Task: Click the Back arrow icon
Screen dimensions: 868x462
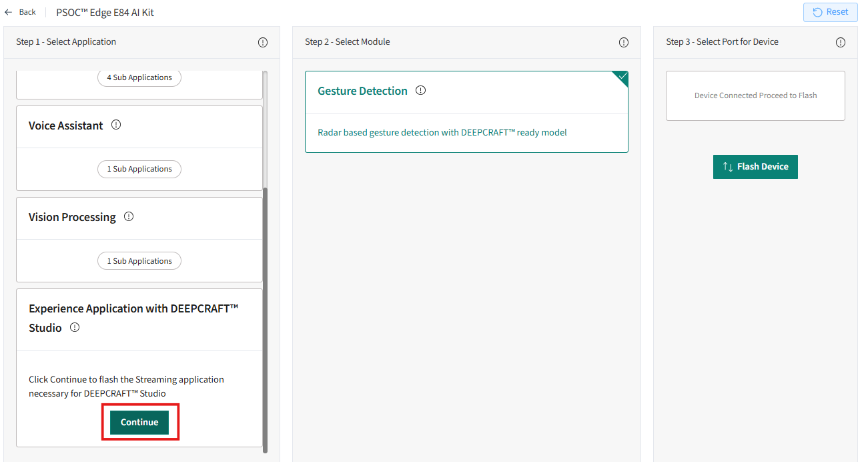Action: click(x=9, y=12)
